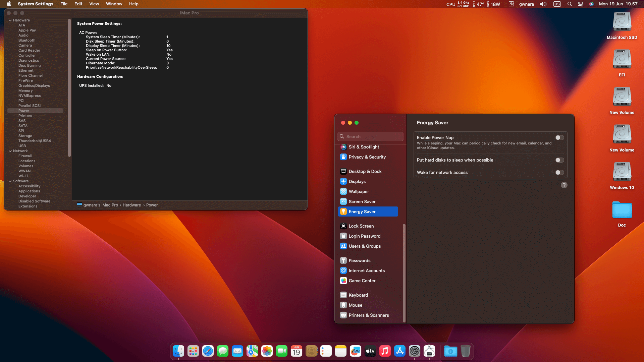Open Game Center settings pane
Screen dimensions: 644x362
point(362,281)
